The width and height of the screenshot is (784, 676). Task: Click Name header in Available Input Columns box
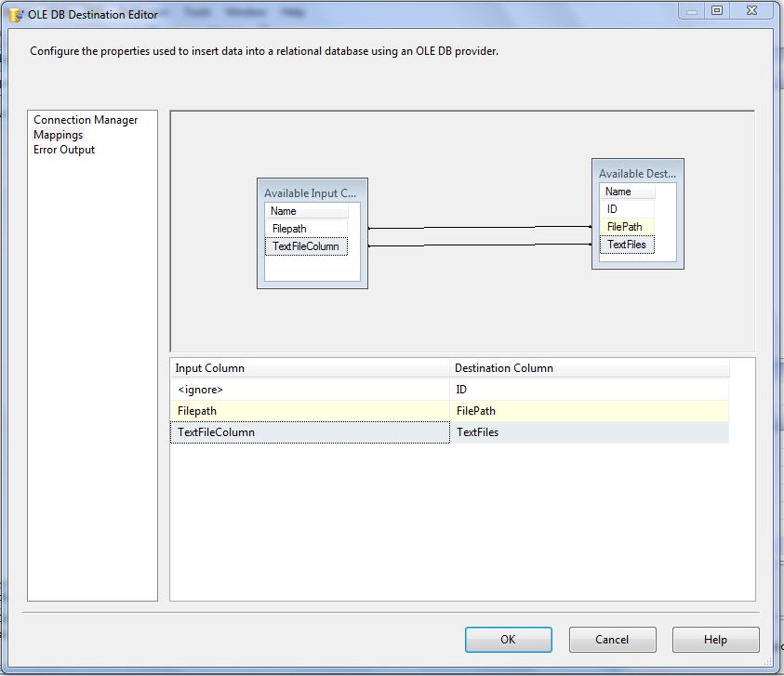284,211
